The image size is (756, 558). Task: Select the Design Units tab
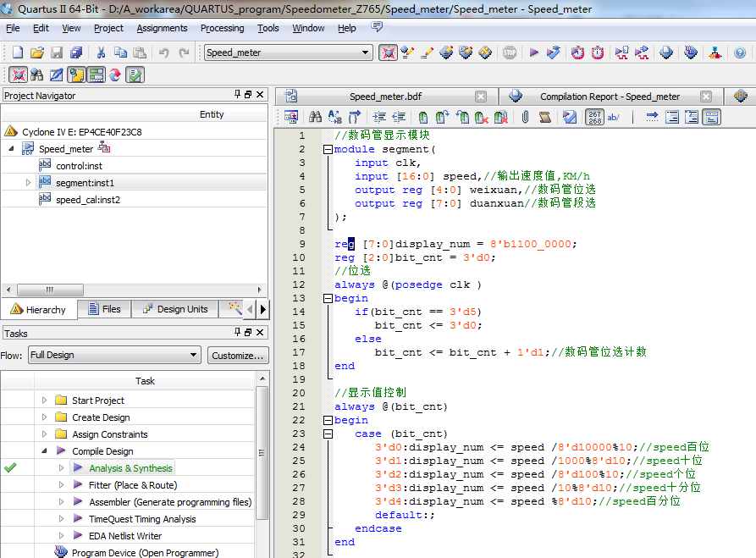175,309
